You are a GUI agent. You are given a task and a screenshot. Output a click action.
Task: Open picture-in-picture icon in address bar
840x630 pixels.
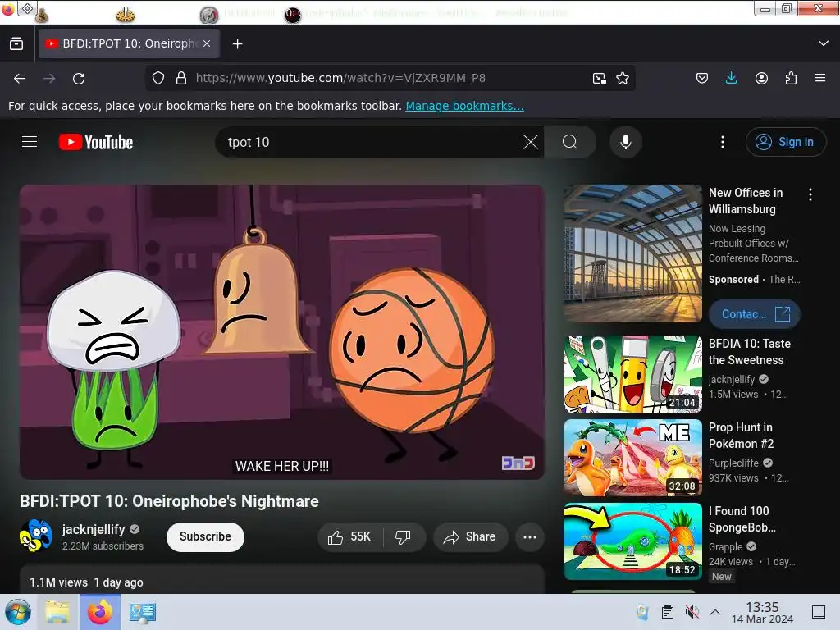click(x=600, y=78)
